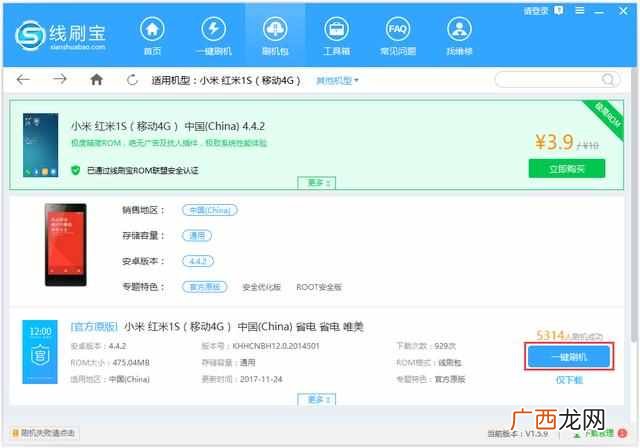Click the 小米 红米1S 中国(China) 4.4.2 title
This screenshot has width=640, height=448.
168,126
